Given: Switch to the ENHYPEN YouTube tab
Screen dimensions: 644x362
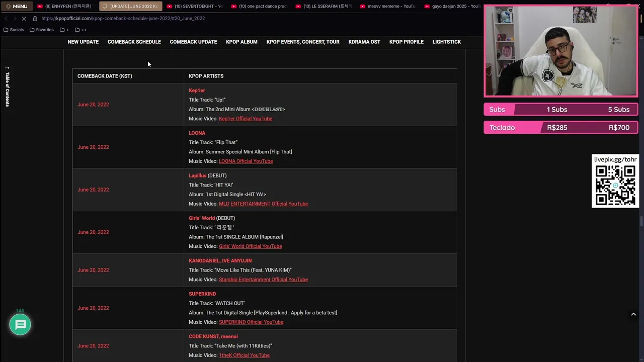Looking at the screenshot, I should point(65,7).
